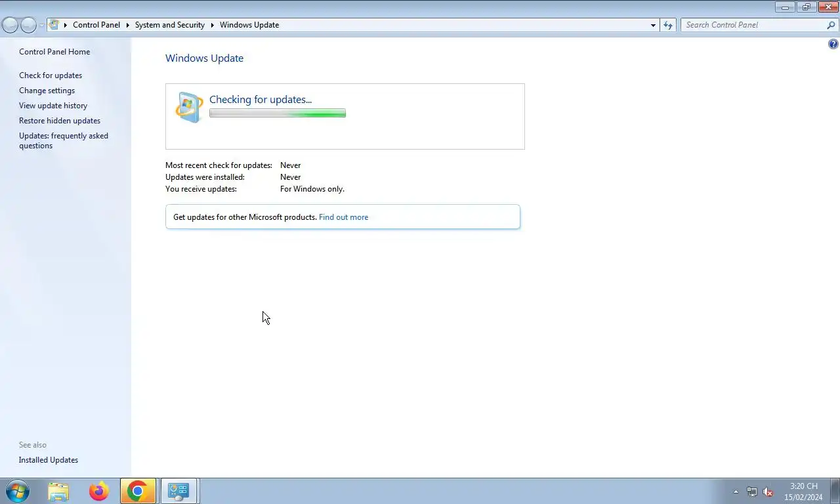
Task: Launch Firefox from taskbar
Action: tap(99, 491)
